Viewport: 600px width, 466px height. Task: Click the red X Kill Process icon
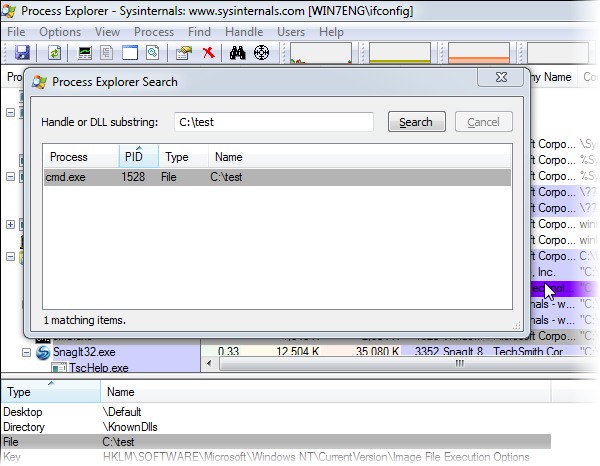(x=209, y=52)
